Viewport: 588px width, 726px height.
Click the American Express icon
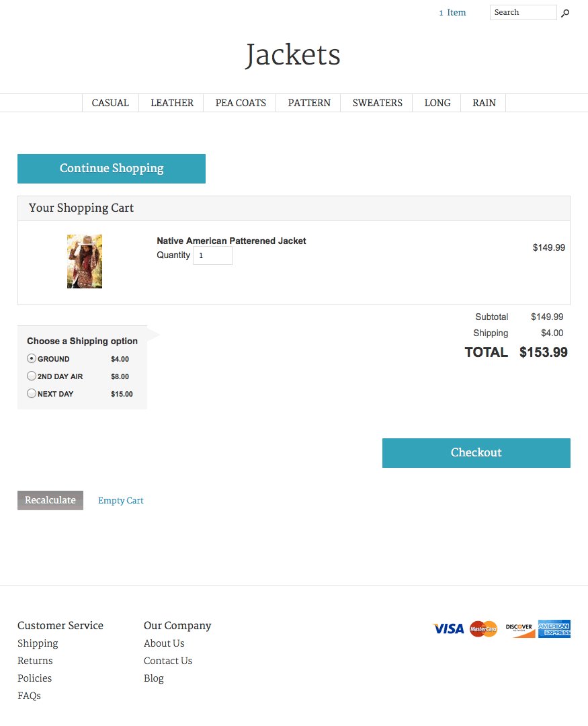[x=554, y=629]
